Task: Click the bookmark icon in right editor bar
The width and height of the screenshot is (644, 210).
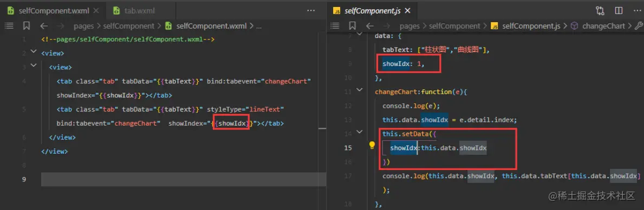Action: (x=352, y=26)
